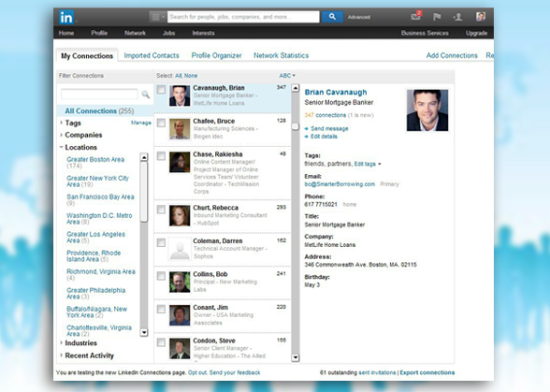Click connections list scroll up arrow
The width and height of the screenshot is (550, 392).
296,88
